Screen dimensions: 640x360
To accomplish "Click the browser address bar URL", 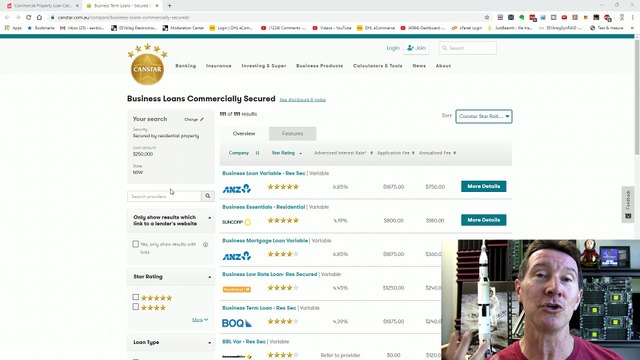I will 123,18.
